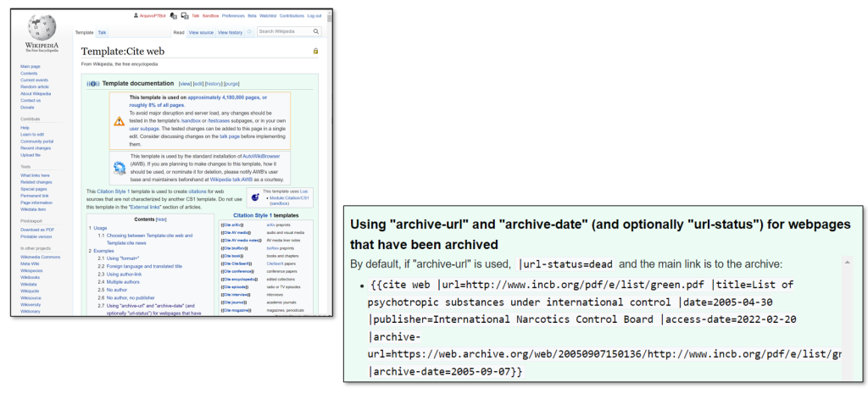Click the [history] documentation link
The width and height of the screenshot is (868, 394).
[214, 84]
